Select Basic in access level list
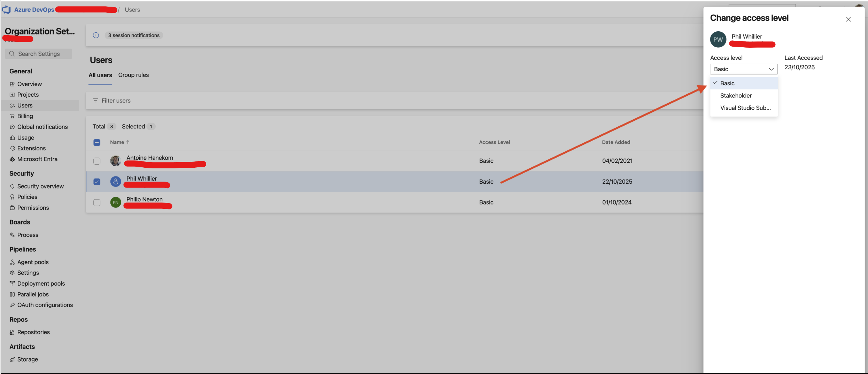 tap(744, 83)
